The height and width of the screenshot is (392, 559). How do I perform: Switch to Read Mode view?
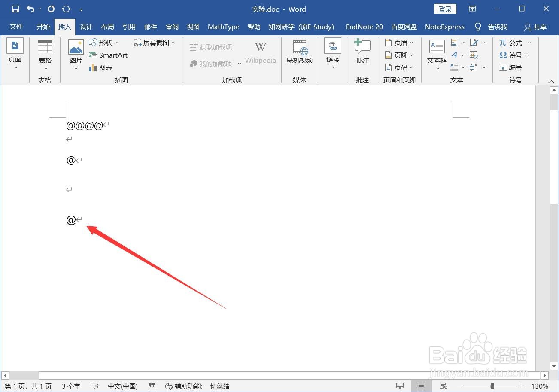click(x=400, y=386)
